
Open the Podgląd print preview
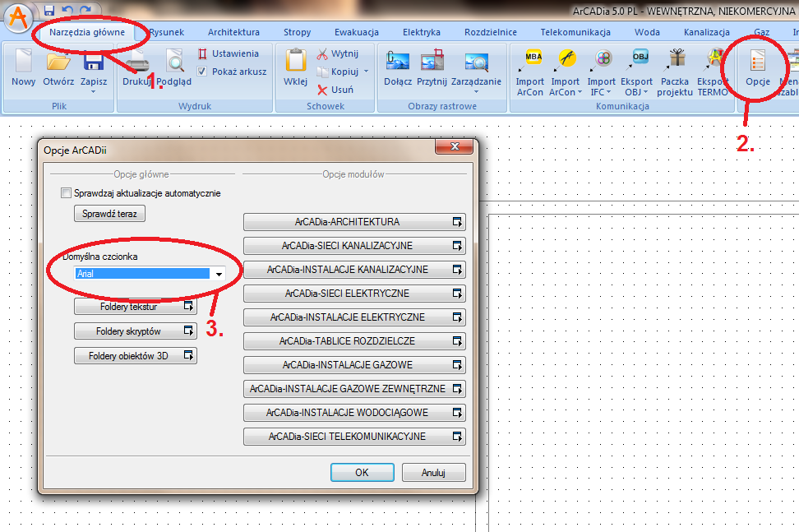pos(173,67)
